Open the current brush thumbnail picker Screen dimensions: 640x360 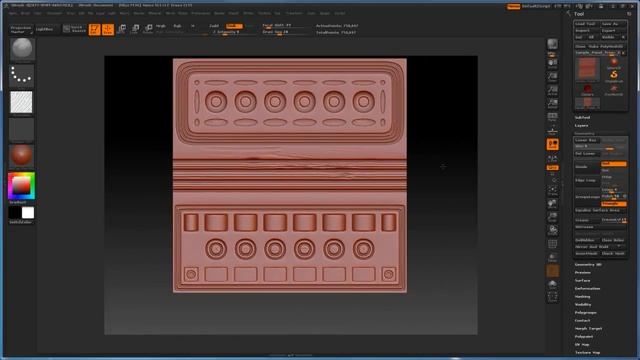click(21, 49)
